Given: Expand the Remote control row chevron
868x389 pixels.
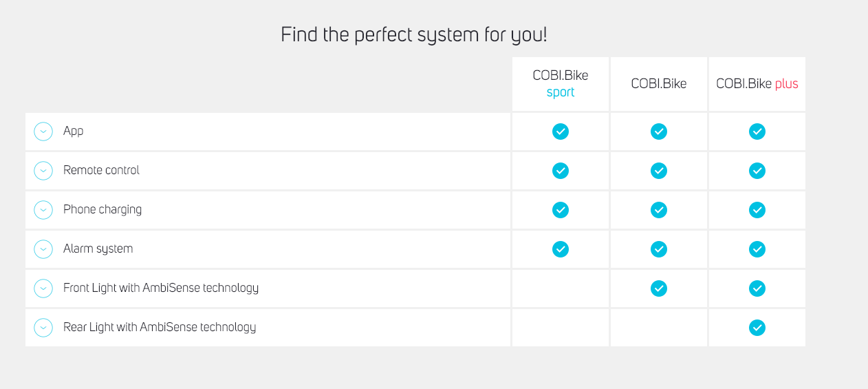Looking at the screenshot, I should [x=43, y=170].
